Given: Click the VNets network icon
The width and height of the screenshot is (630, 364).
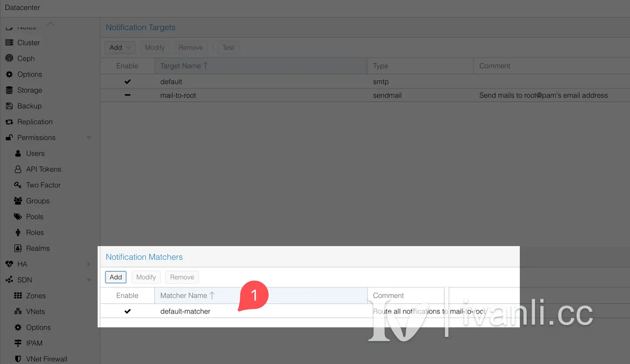Looking at the screenshot, I should coord(18,311).
